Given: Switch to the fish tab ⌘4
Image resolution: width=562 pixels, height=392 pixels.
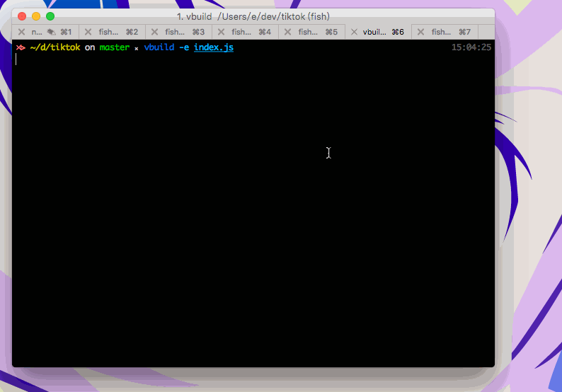Looking at the screenshot, I should [246, 32].
